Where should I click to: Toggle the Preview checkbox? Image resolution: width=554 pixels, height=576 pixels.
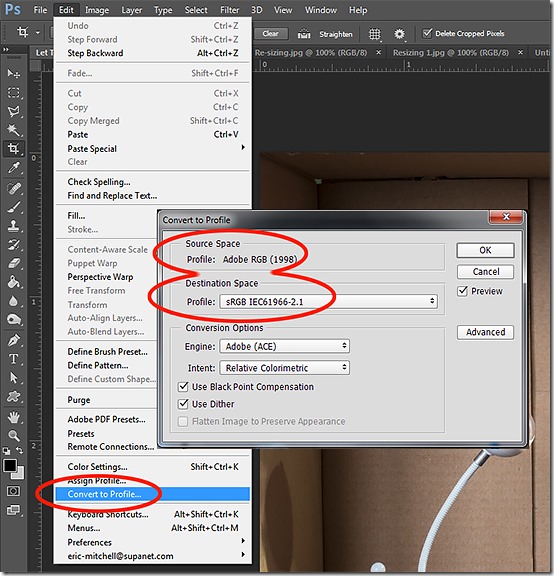click(462, 291)
